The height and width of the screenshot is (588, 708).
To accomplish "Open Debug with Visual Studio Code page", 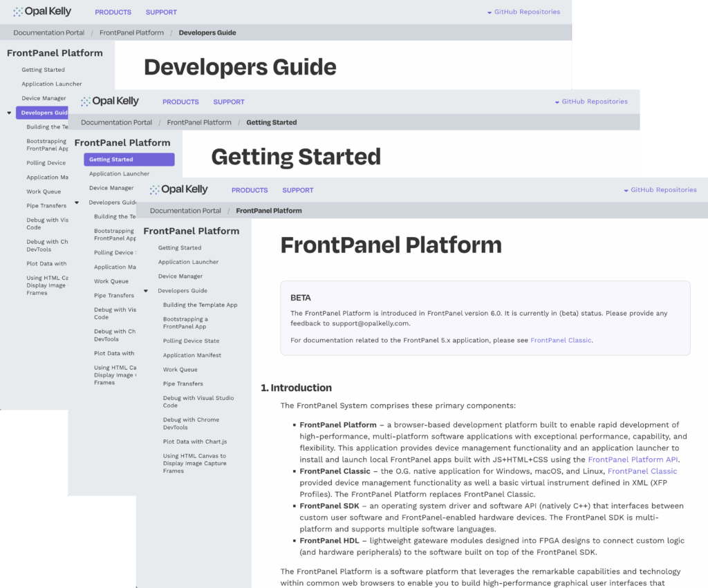I will tap(198, 401).
